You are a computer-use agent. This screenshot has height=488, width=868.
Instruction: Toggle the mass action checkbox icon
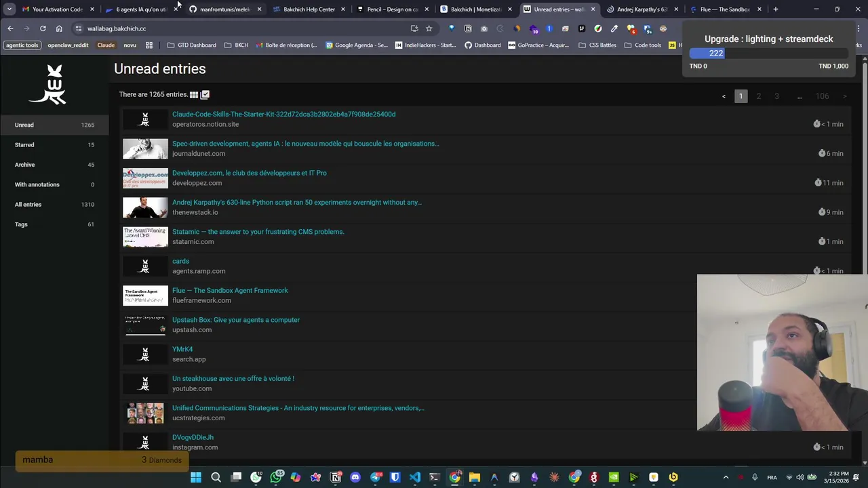click(205, 95)
